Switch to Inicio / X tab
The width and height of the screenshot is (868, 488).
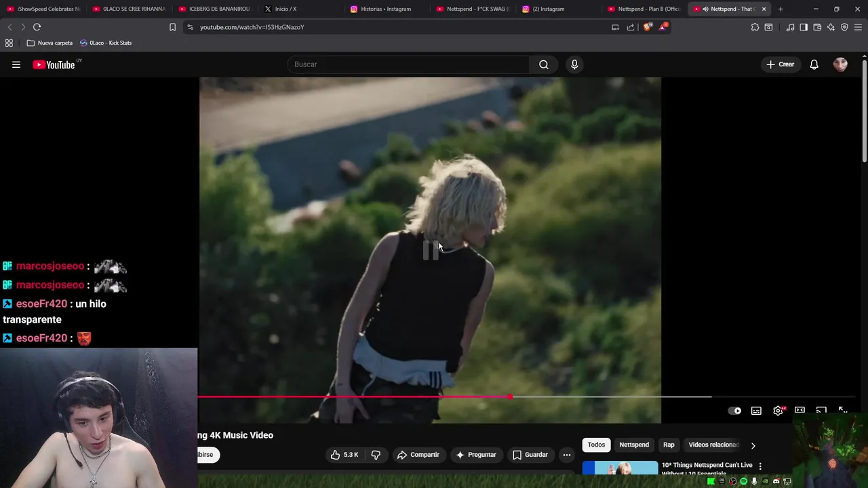point(302,9)
